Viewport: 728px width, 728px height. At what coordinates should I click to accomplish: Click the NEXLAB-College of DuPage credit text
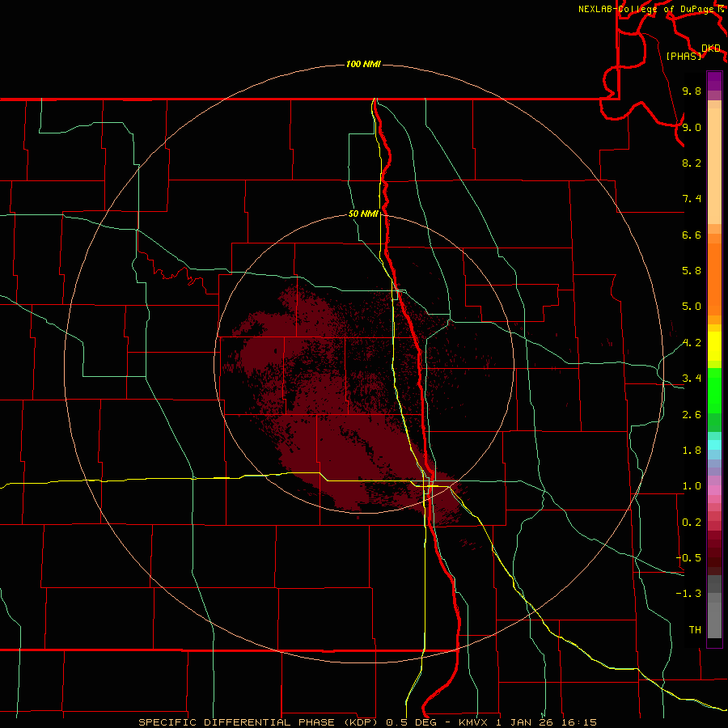(x=646, y=9)
